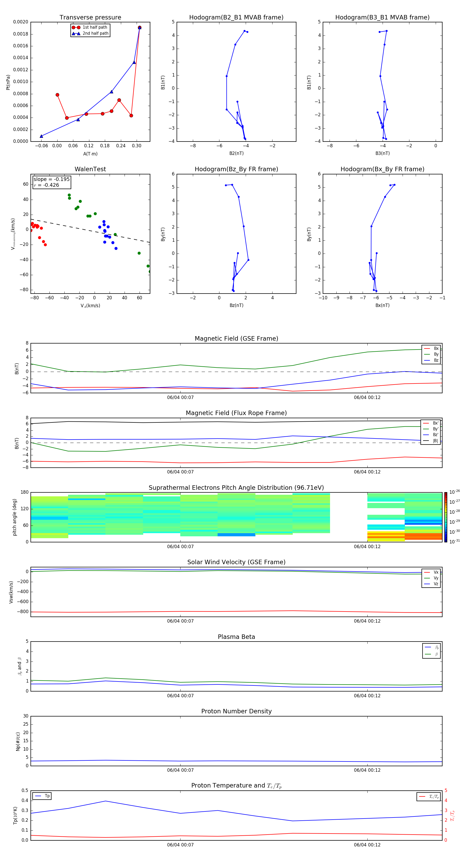Click the "By'" legend entry in Flux Rope panel
Viewport: 473px width, 868px height.
click(431, 429)
